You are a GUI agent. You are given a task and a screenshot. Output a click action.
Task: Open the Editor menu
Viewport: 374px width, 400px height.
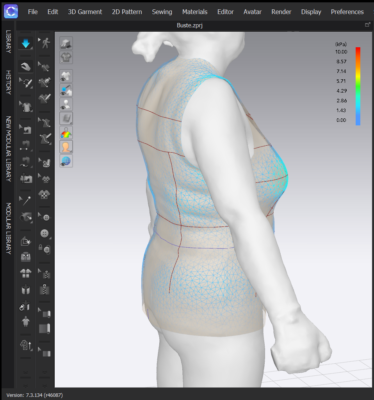click(225, 12)
